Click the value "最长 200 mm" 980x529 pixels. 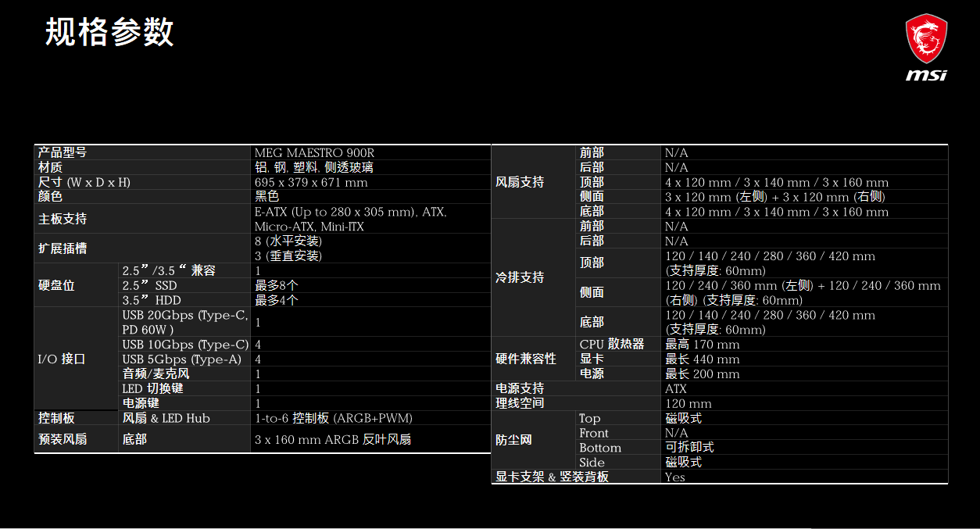coord(703,374)
